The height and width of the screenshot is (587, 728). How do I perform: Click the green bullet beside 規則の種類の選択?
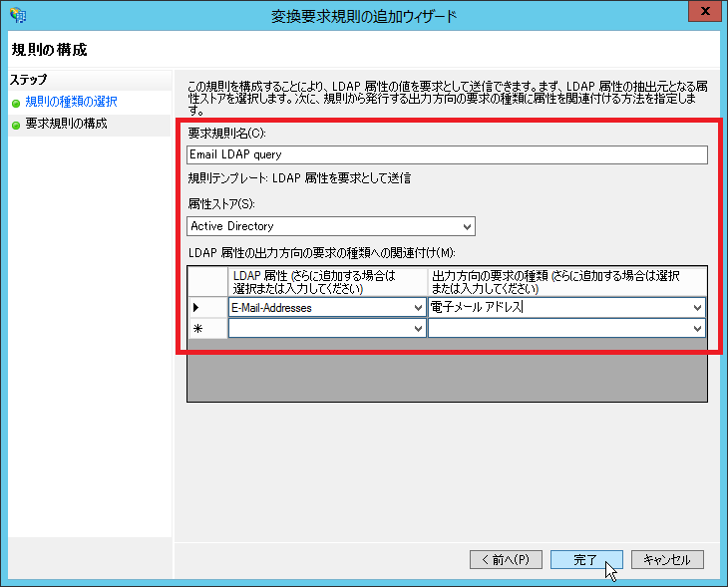point(16,103)
